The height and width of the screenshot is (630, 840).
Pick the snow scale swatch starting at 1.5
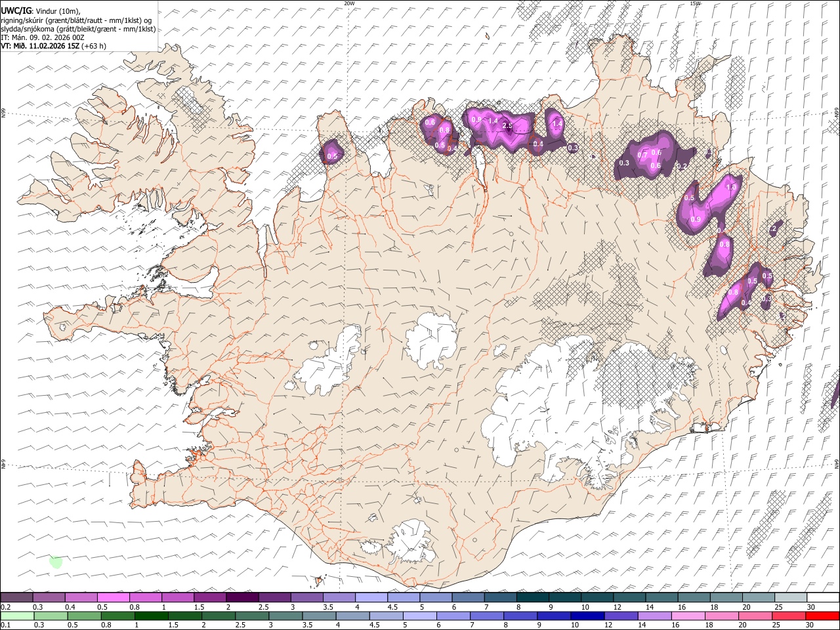209,598
